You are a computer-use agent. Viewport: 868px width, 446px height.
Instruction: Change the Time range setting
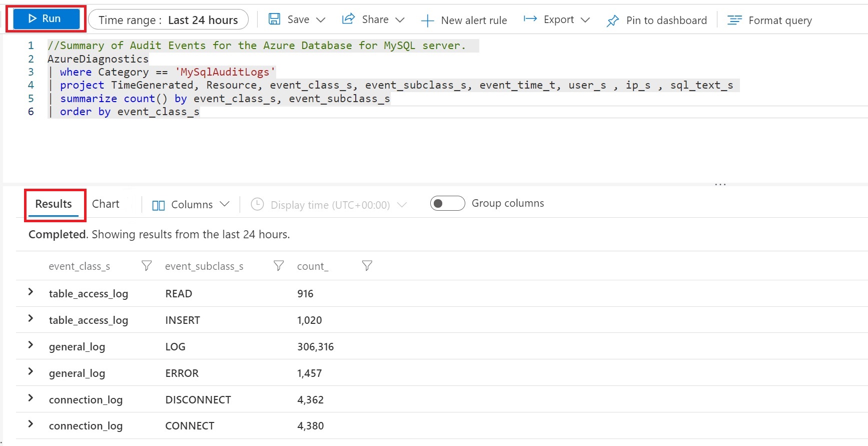[x=168, y=20]
